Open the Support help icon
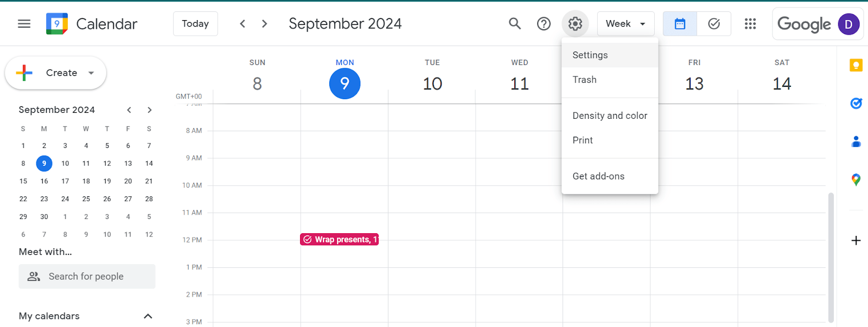 tap(544, 24)
